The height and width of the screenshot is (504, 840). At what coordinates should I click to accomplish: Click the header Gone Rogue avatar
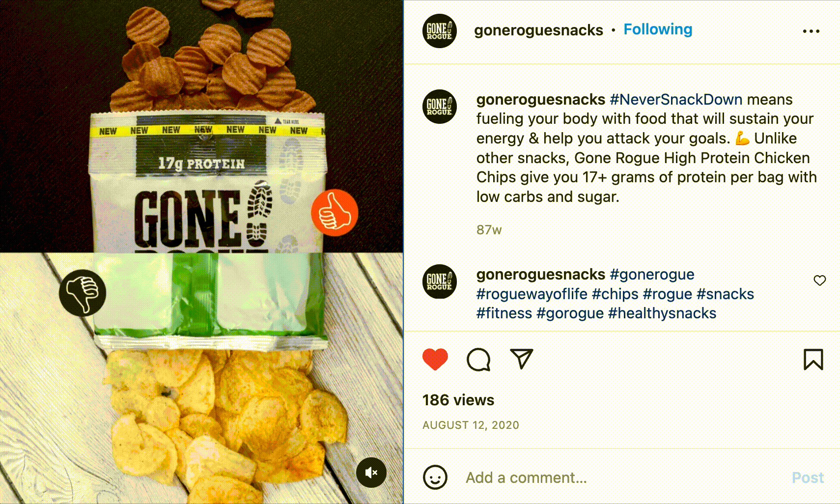[x=440, y=31]
